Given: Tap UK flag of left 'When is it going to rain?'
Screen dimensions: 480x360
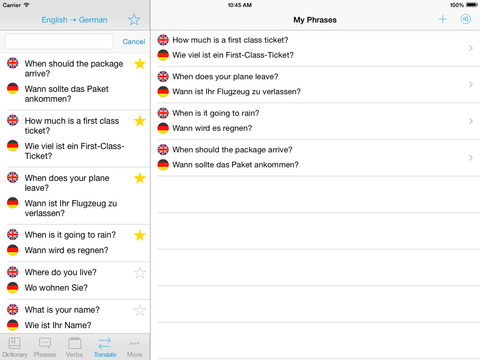Looking at the screenshot, I should coord(13,234).
